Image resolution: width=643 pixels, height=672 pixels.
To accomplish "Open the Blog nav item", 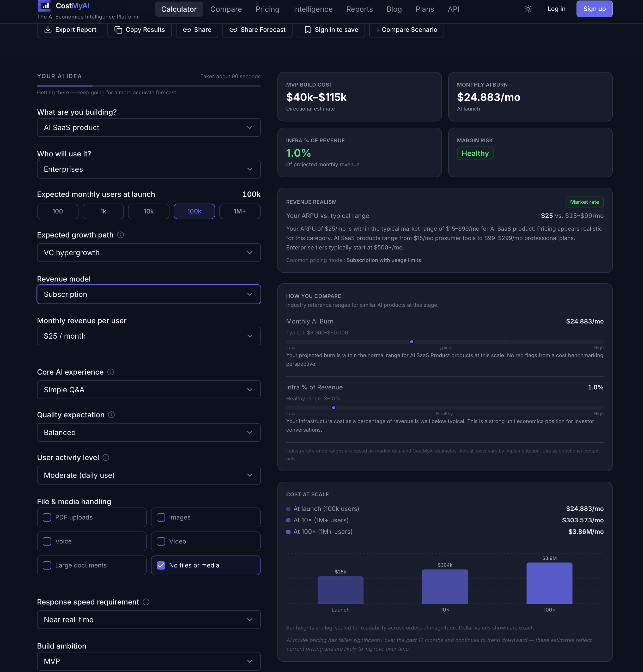I will click(x=394, y=9).
